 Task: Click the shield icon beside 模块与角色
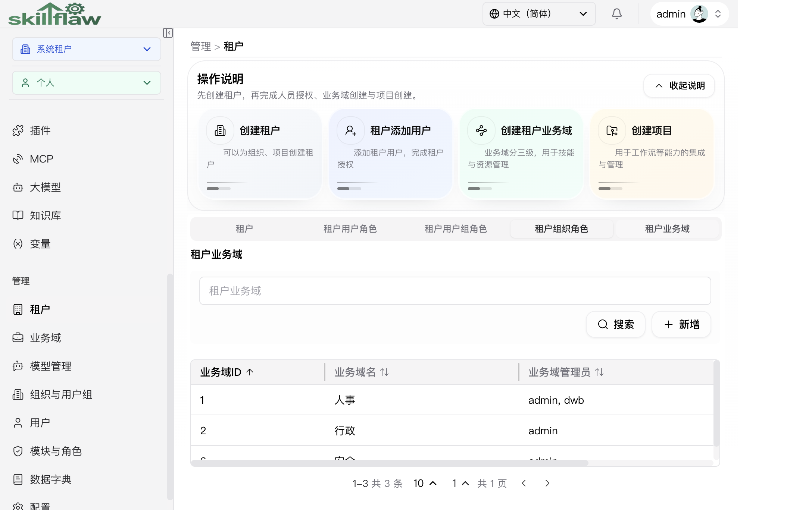tap(18, 451)
